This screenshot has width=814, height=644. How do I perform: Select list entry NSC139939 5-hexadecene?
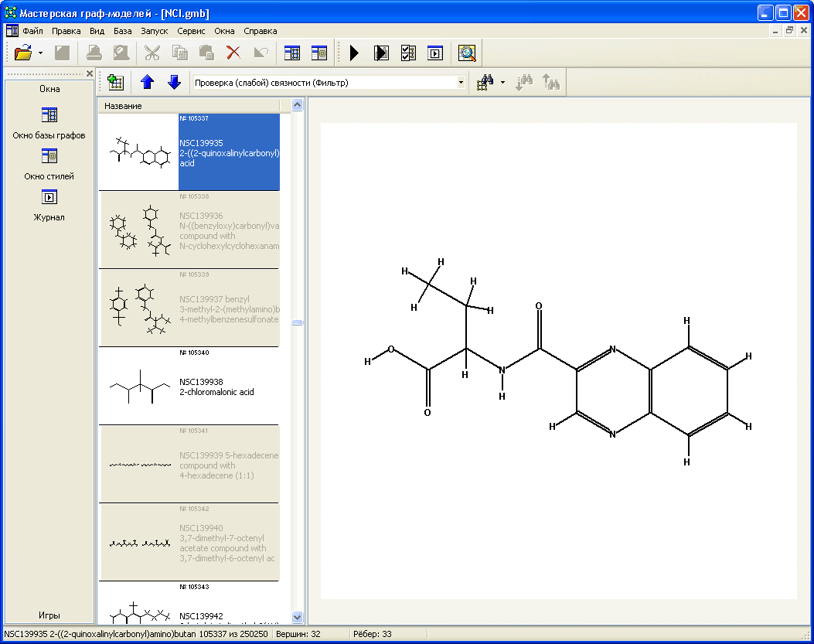(x=189, y=465)
